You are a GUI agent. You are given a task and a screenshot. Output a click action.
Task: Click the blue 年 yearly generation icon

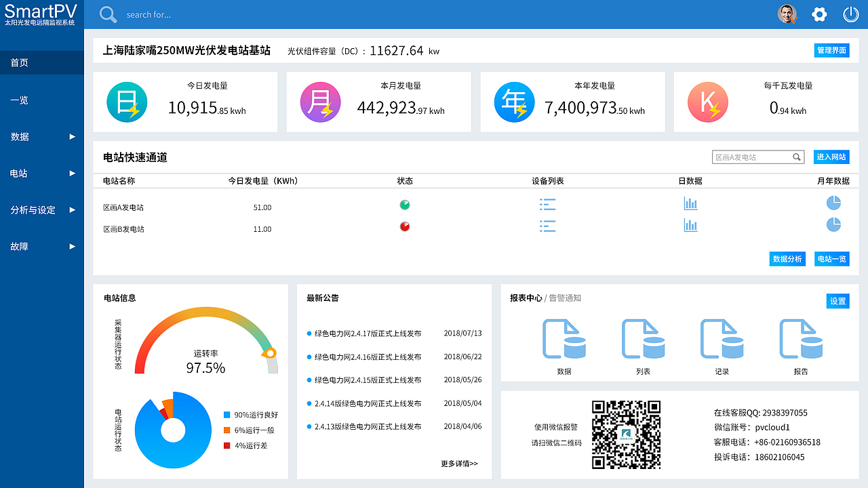[x=514, y=102]
